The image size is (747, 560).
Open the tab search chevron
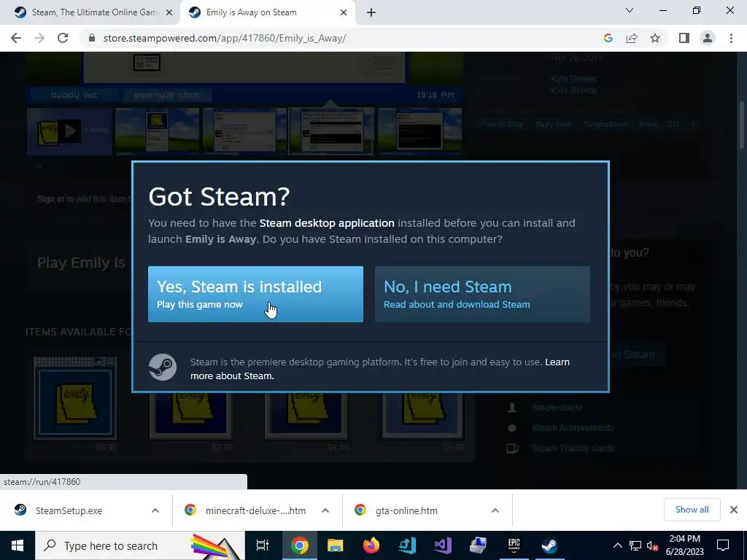coord(630,10)
